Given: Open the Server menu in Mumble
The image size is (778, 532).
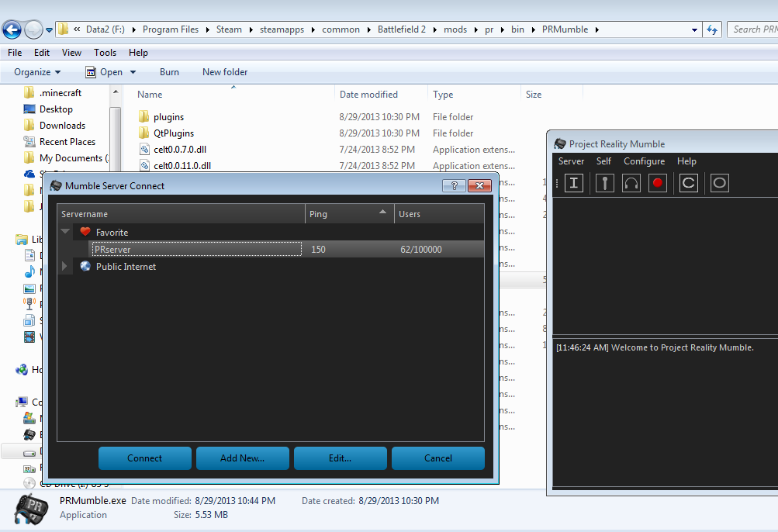Looking at the screenshot, I should [571, 161].
